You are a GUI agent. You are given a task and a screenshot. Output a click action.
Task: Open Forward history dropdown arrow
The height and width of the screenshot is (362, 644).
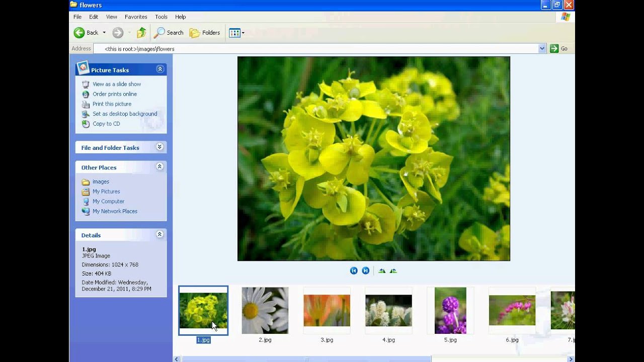coord(129,33)
